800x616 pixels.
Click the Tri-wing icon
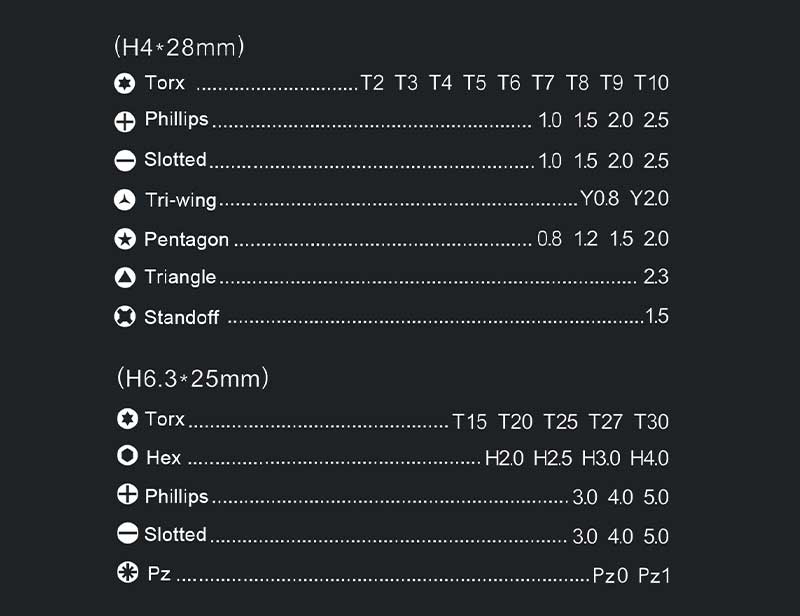coord(124,200)
